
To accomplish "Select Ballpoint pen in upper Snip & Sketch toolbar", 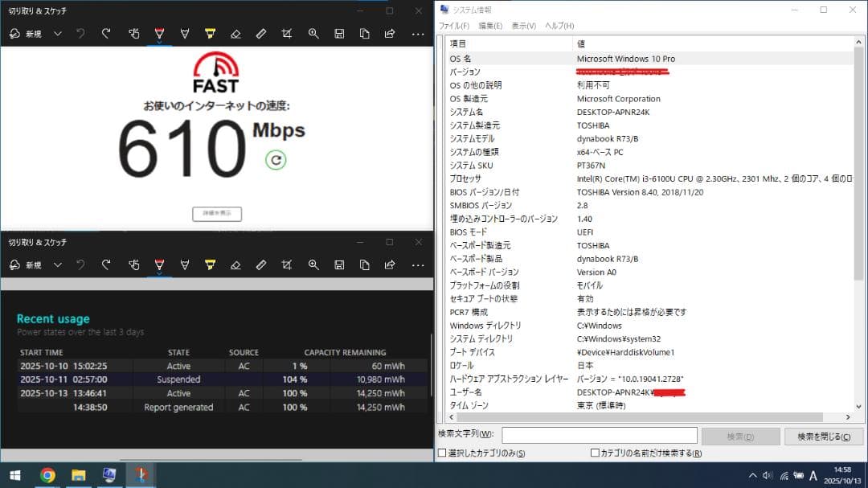I will pos(159,34).
